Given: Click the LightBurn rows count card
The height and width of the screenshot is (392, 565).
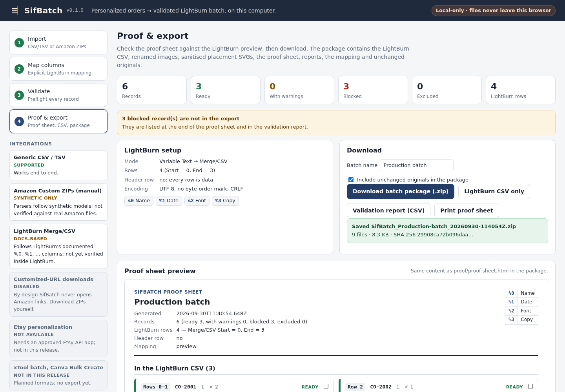Looking at the screenshot, I should pyautogui.click(x=521, y=90).
